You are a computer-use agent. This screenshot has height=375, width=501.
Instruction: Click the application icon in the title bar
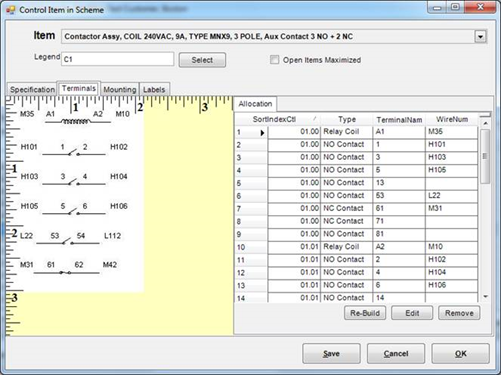tap(11, 10)
